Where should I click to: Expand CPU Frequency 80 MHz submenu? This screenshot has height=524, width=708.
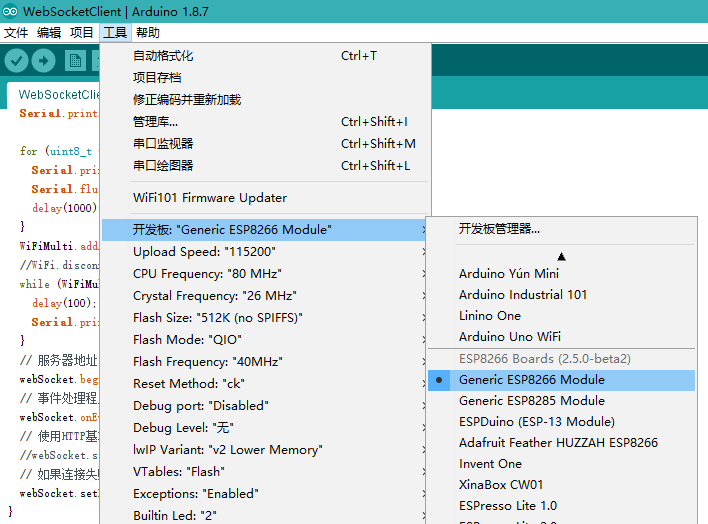click(265, 274)
